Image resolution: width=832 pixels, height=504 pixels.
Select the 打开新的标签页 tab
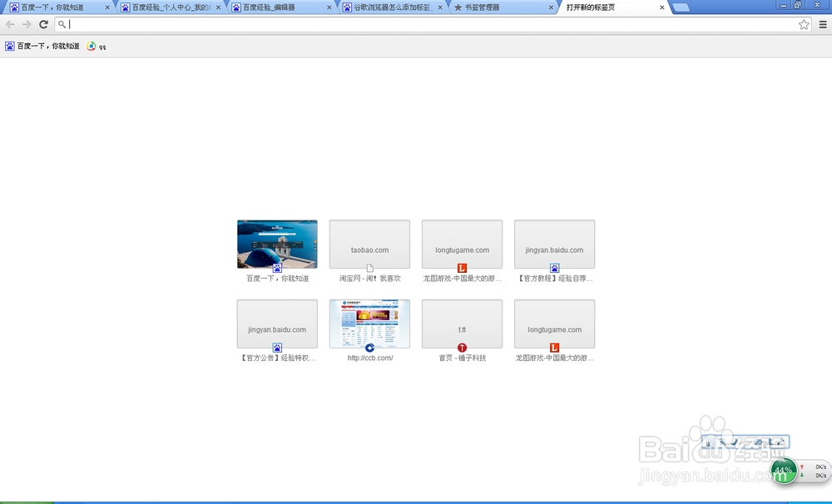613,7
